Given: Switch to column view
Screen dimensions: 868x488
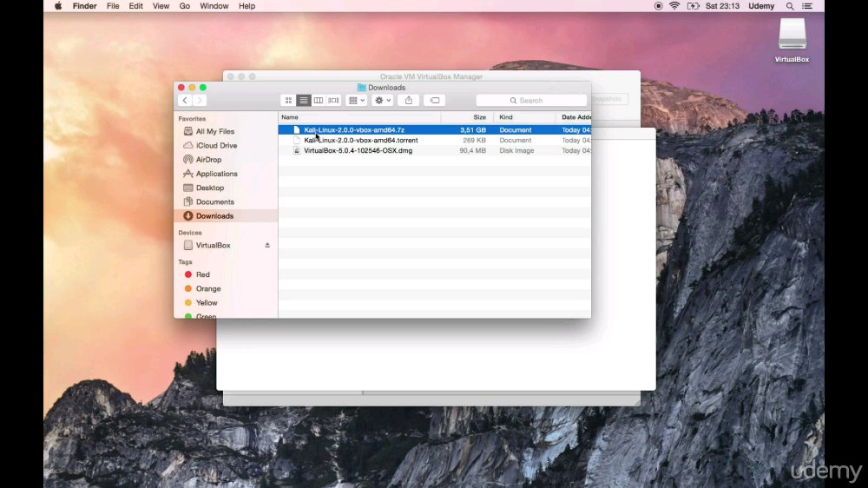Looking at the screenshot, I should [x=319, y=100].
